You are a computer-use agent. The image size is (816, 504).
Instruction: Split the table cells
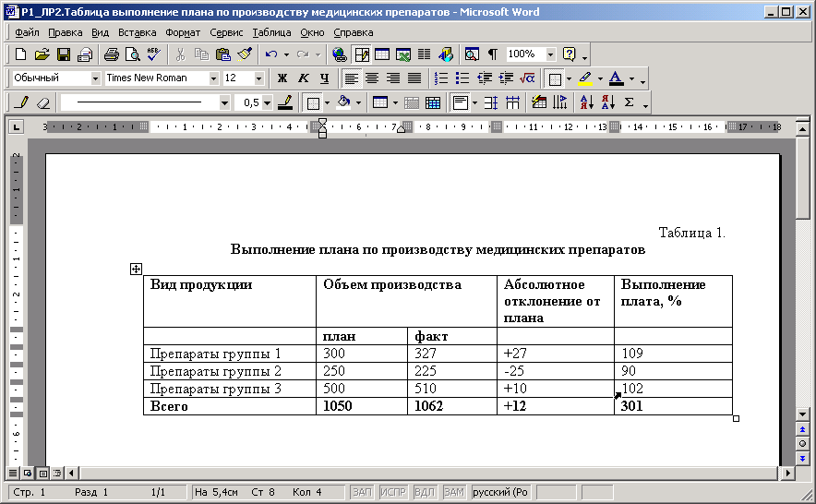coord(432,102)
